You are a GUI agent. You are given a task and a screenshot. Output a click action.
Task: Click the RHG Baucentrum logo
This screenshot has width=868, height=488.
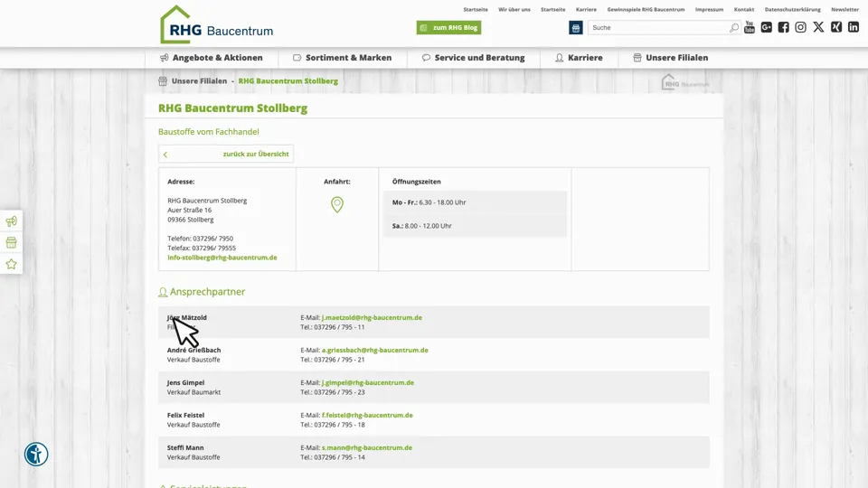[216, 25]
